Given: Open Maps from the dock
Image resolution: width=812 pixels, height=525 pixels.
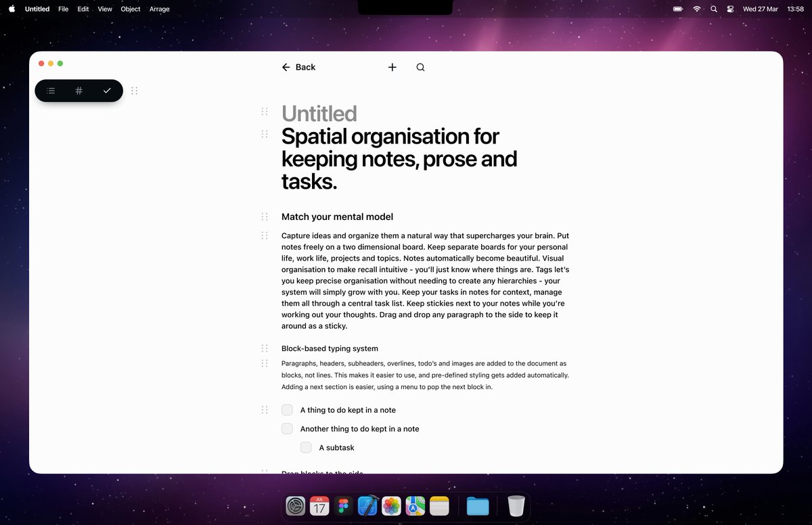Looking at the screenshot, I should (x=415, y=506).
